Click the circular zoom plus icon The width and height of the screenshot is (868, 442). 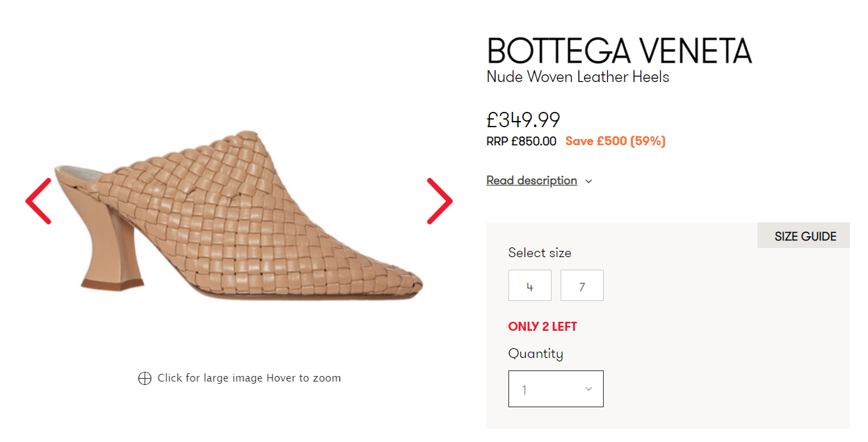(x=145, y=378)
